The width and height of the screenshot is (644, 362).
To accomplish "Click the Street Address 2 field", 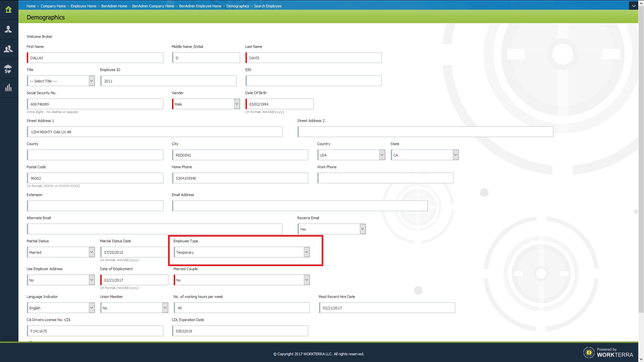I will pyautogui.click(x=425, y=132).
